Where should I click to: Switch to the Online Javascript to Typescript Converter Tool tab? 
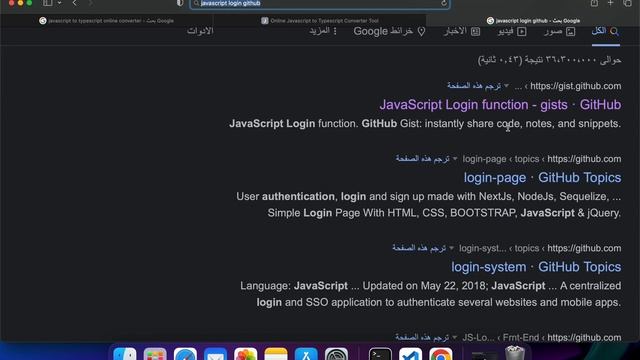[320, 20]
